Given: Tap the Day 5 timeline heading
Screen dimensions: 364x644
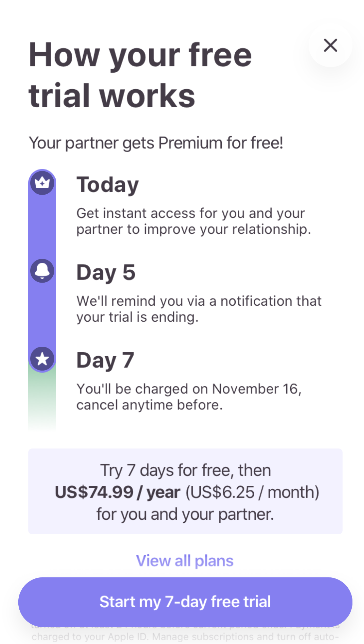Looking at the screenshot, I should pyautogui.click(x=106, y=272).
